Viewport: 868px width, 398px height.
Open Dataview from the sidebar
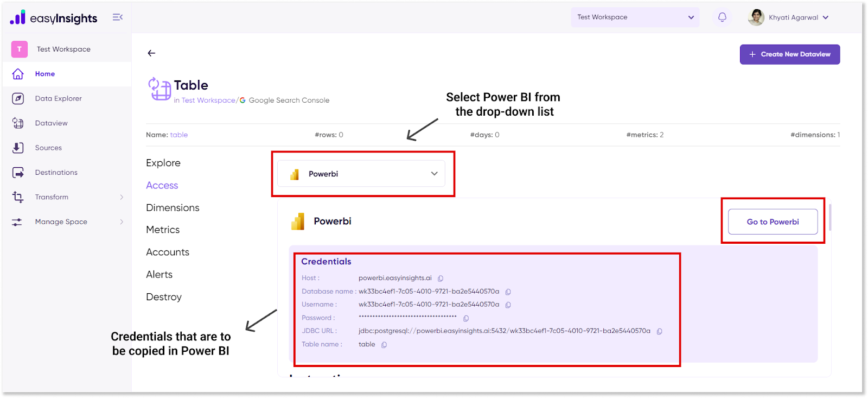click(52, 123)
